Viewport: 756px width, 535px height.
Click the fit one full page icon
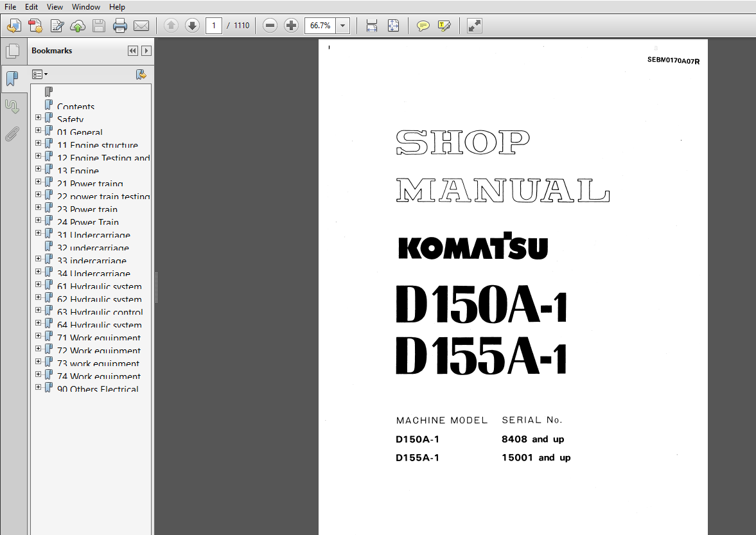coord(394,26)
